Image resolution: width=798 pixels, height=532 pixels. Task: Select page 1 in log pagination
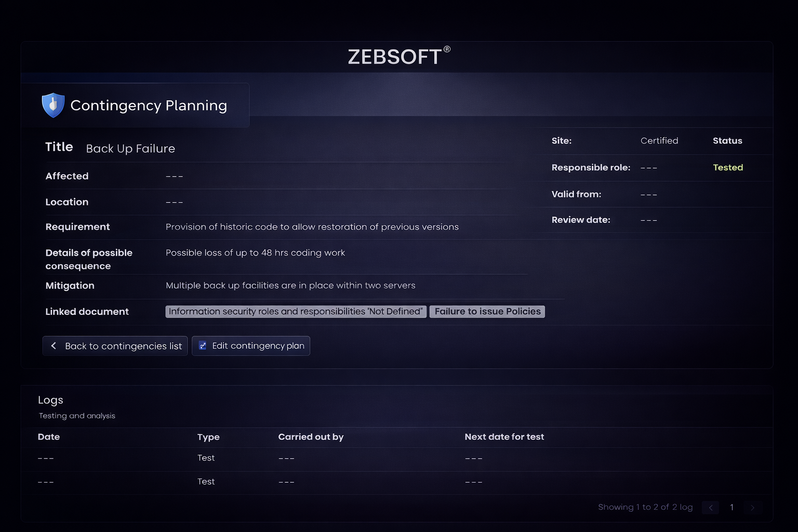[x=731, y=508]
